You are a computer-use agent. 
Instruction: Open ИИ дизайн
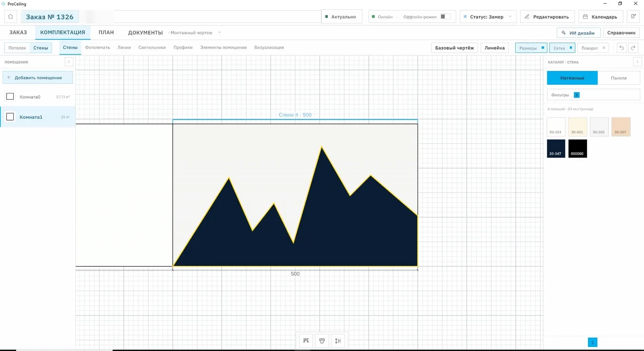(579, 33)
